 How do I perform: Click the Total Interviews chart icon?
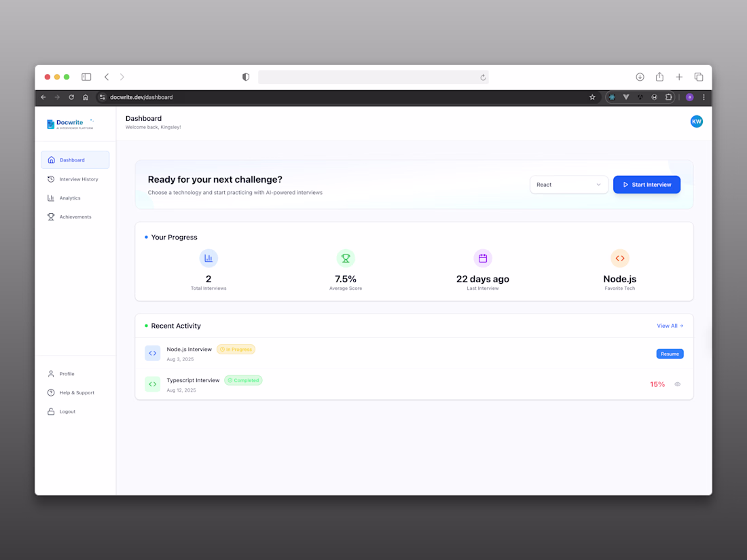(208, 258)
